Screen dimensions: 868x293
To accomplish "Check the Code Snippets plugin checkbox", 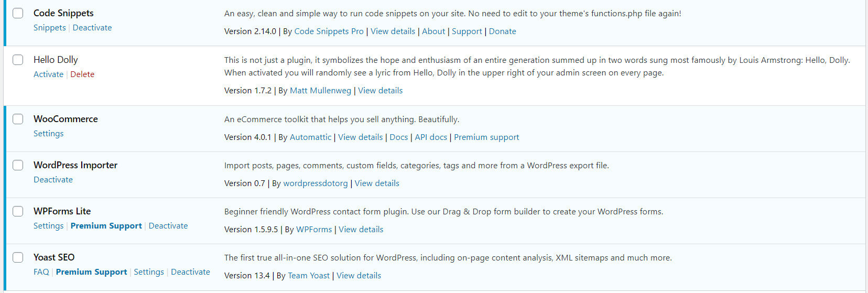I will pyautogui.click(x=18, y=13).
